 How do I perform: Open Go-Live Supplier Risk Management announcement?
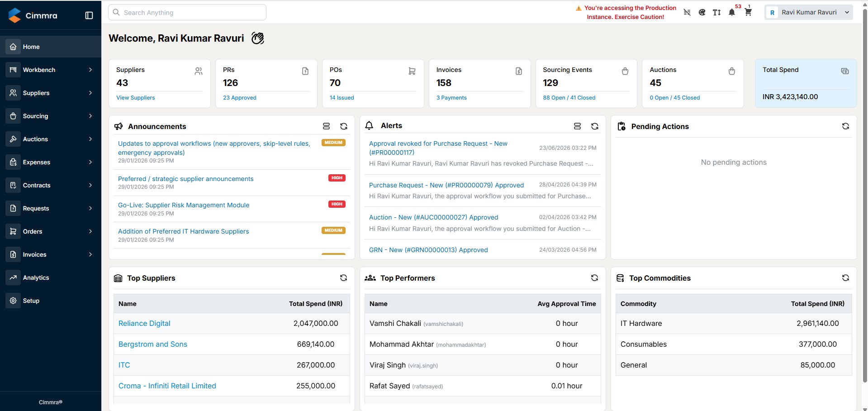coord(184,205)
